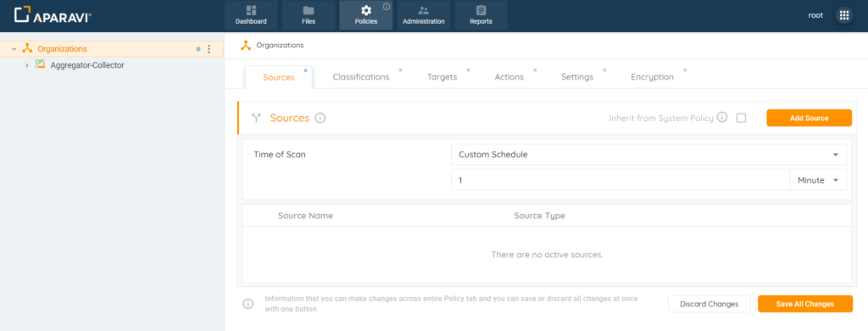
Task: Collapse the Organizations tree node
Action: (x=14, y=49)
